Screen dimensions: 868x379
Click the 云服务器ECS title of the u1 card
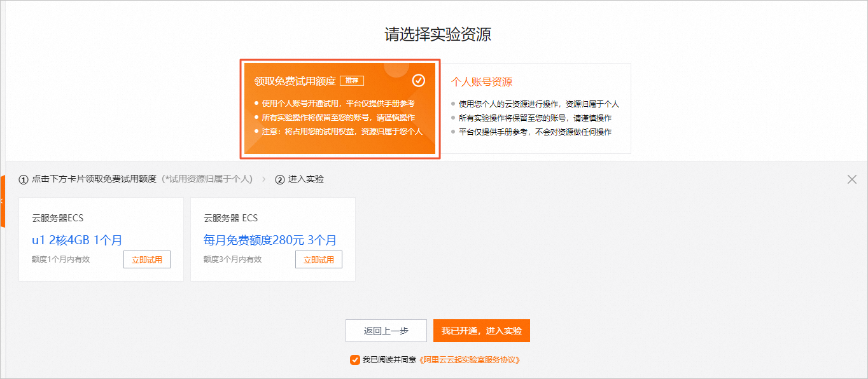click(58, 218)
